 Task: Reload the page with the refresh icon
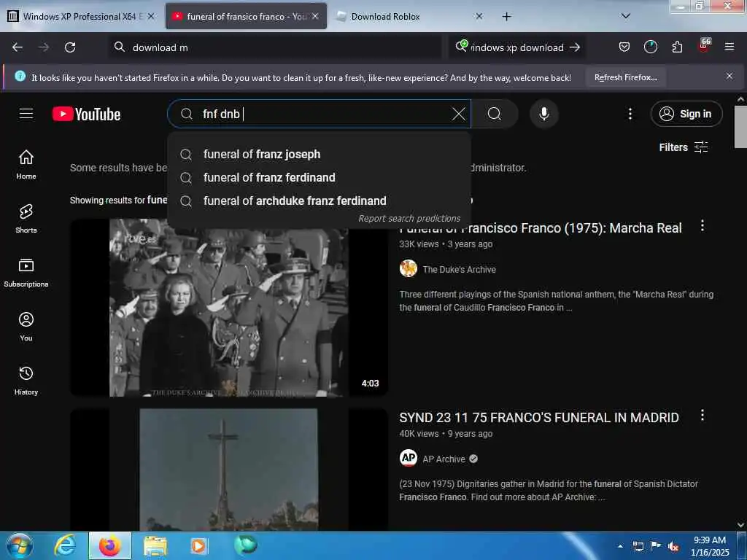[70, 47]
